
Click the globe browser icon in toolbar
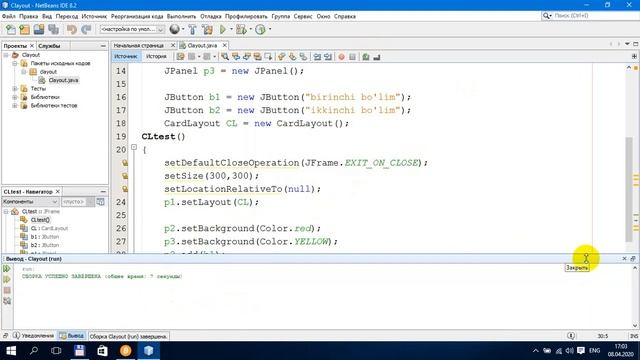coord(175,29)
